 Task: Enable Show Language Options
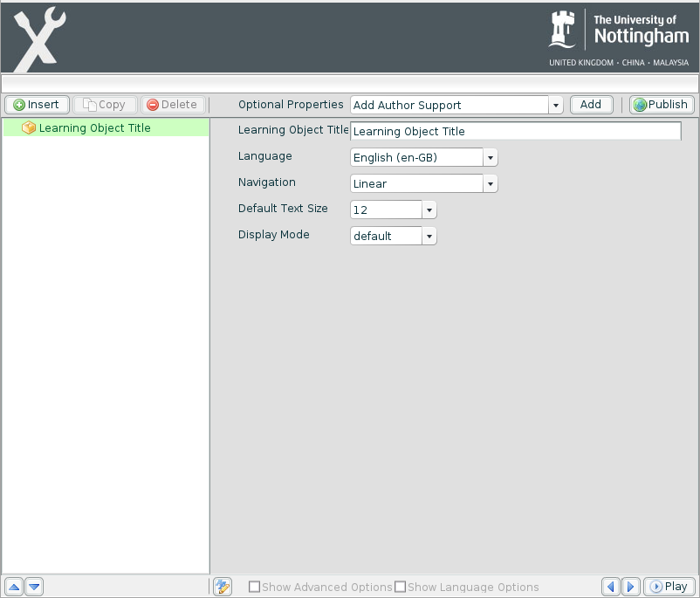(x=400, y=587)
